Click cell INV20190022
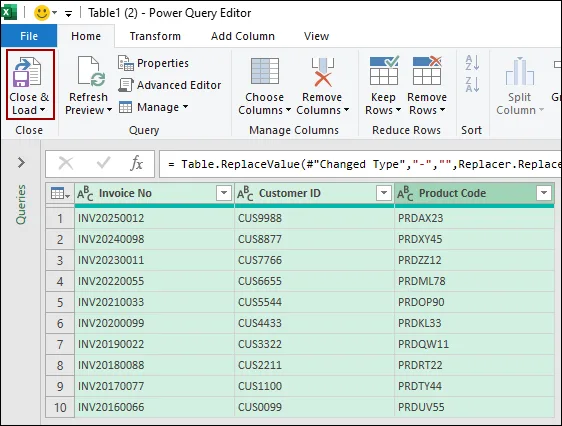This screenshot has width=562, height=426. click(x=154, y=344)
